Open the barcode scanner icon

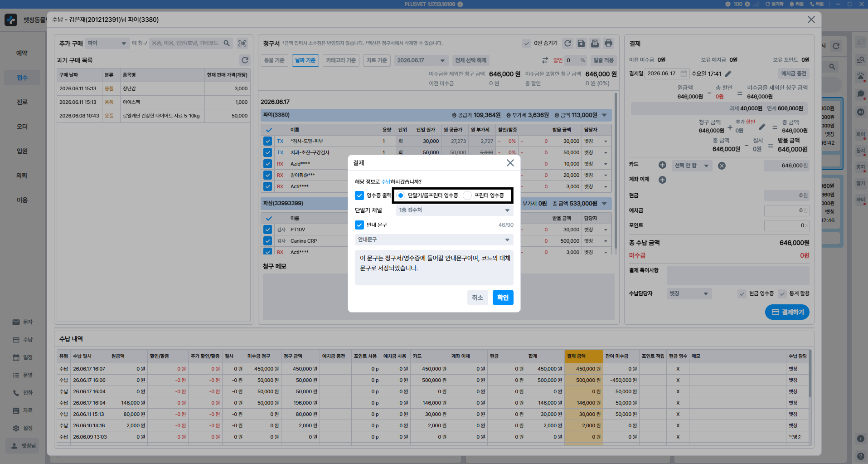pos(242,43)
